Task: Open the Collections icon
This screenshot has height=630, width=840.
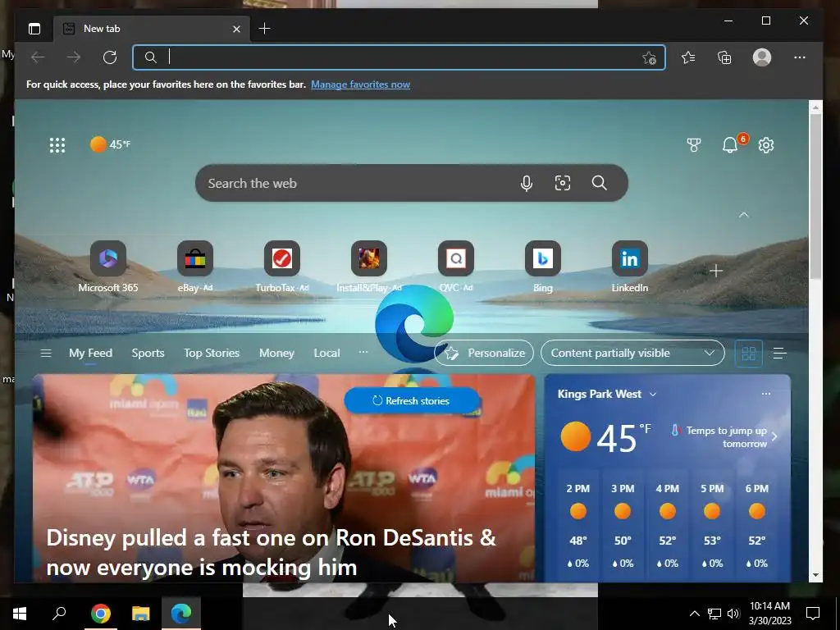Action: click(724, 57)
